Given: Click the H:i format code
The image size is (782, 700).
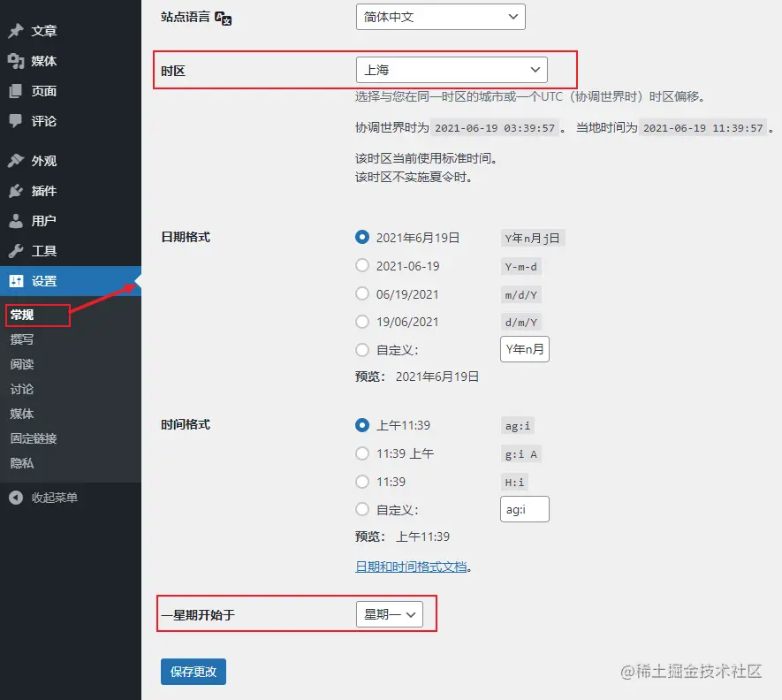Looking at the screenshot, I should click(514, 483).
